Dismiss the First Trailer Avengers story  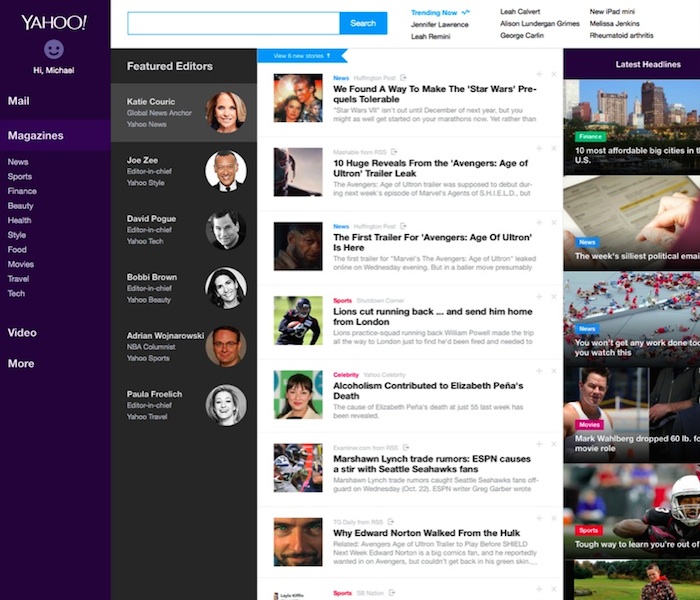554,222
